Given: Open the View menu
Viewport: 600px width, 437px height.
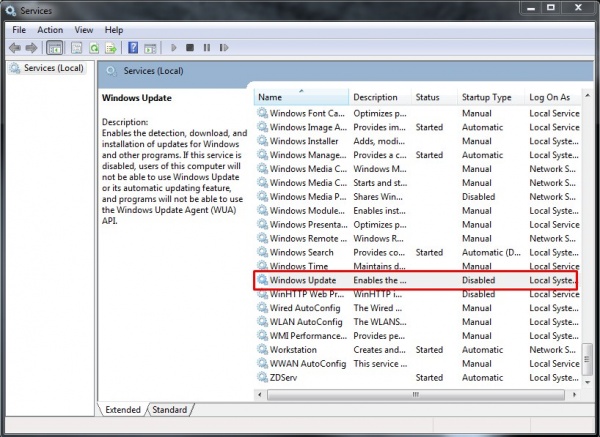Looking at the screenshot, I should tap(84, 30).
